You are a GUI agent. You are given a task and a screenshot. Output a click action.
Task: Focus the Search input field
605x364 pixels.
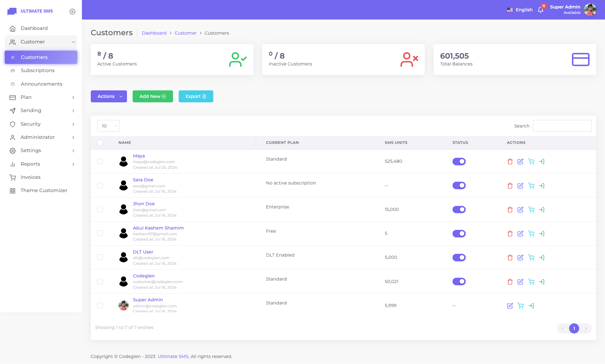[x=562, y=126]
